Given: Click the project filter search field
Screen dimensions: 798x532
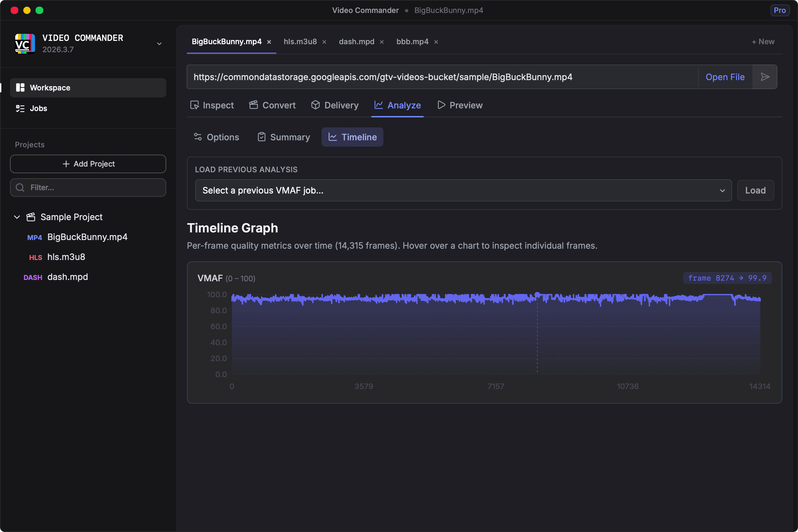Looking at the screenshot, I should [88, 187].
